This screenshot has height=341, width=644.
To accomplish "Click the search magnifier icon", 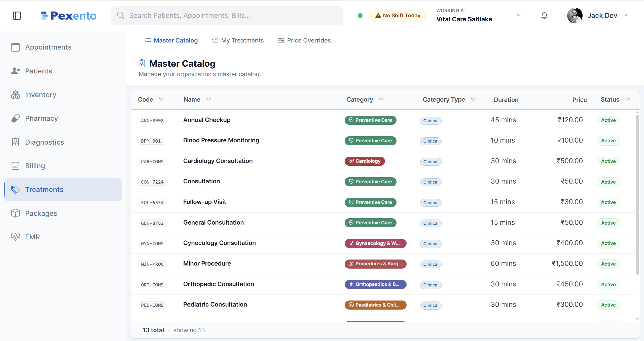I will pyautogui.click(x=121, y=16).
